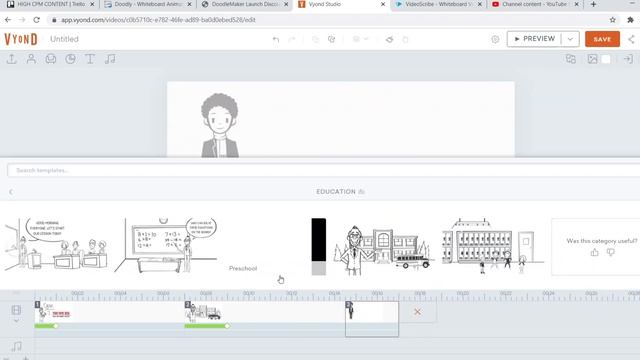The width and height of the screenshot is (640, 360).
Task: Click the address bar URL
Action: tap(158, 20)
